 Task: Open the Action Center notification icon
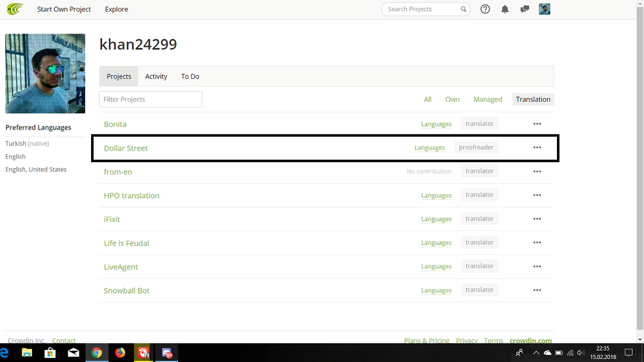(x=628, y=353)
